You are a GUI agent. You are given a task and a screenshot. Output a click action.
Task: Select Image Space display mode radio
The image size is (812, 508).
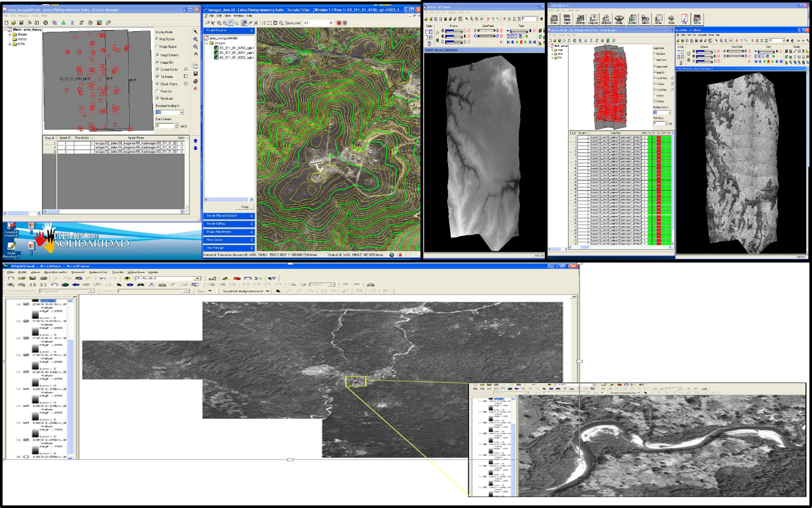point(157,47)
